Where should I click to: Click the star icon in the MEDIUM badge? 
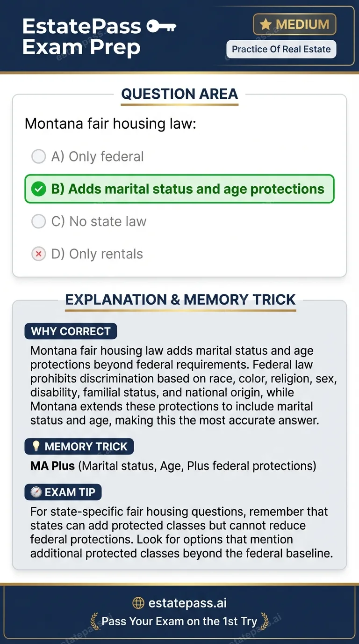click(266, 24)
